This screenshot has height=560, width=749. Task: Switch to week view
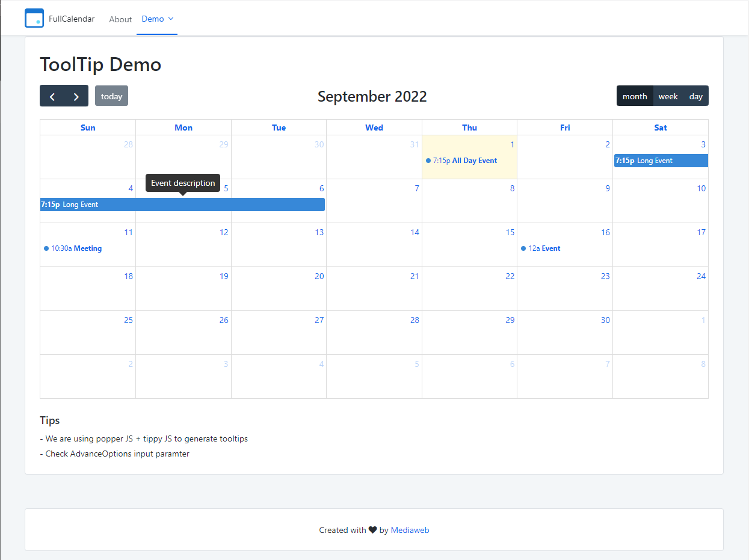668,96
